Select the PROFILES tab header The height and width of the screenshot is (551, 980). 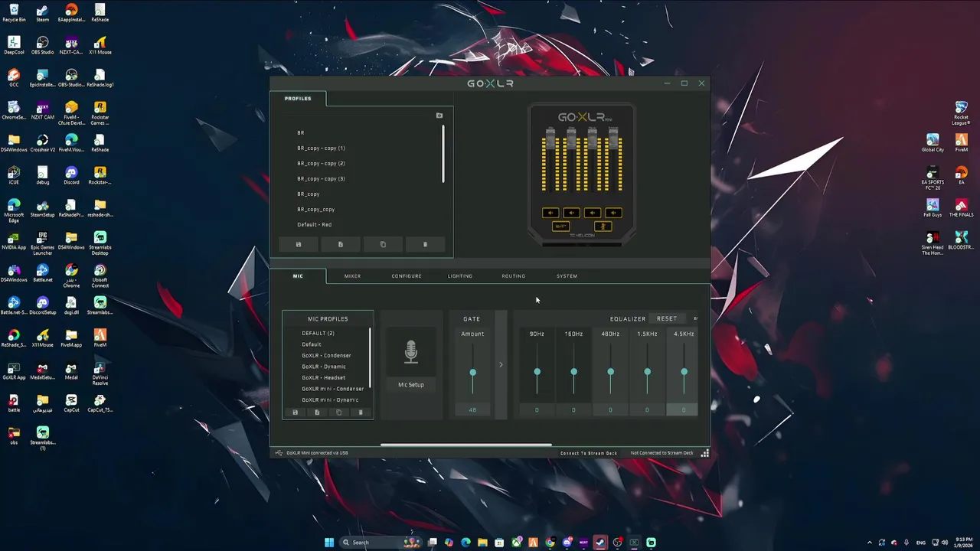[298, 98]
